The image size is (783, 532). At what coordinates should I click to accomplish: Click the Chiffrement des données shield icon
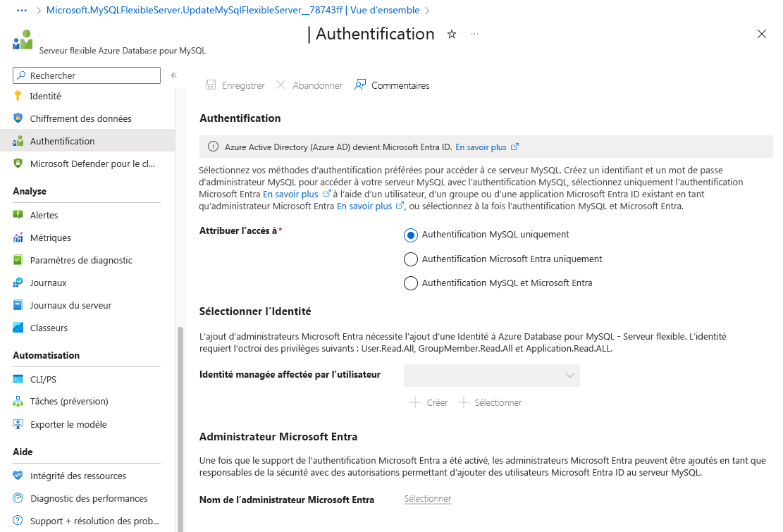pyautogui.click(x=18, y=118)
